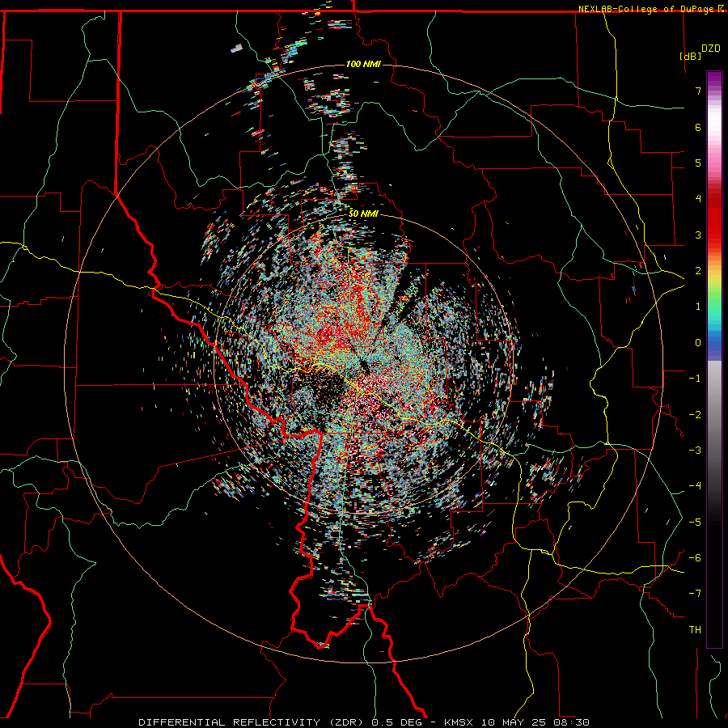Select the 0 legend value
Viewport: 728px width, 728px height.
click(x=698, y=343)
